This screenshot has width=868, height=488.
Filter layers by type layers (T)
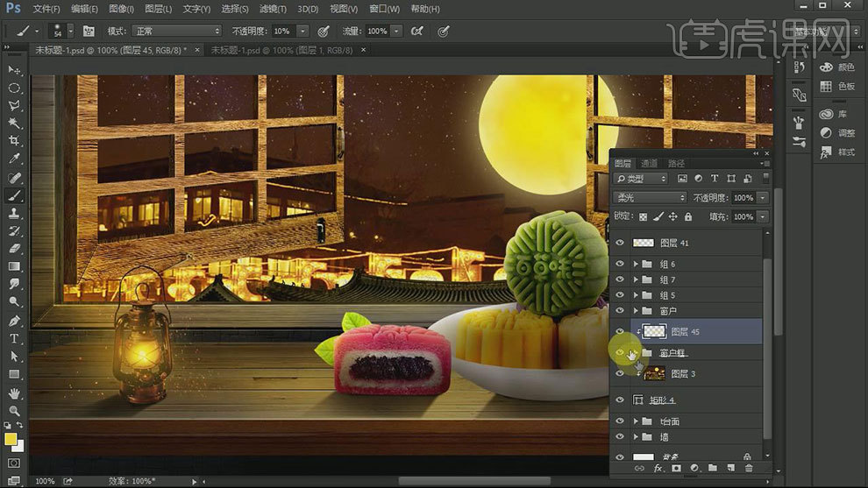pos(714,178)
